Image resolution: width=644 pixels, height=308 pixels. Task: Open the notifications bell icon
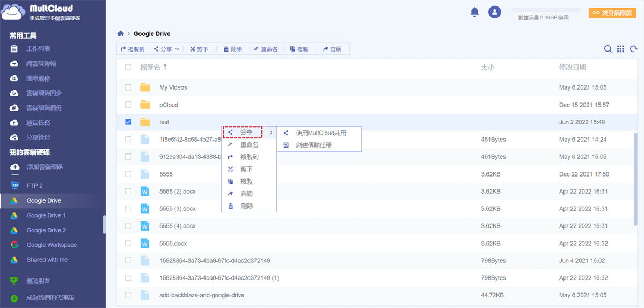click(x=474, y=12)
